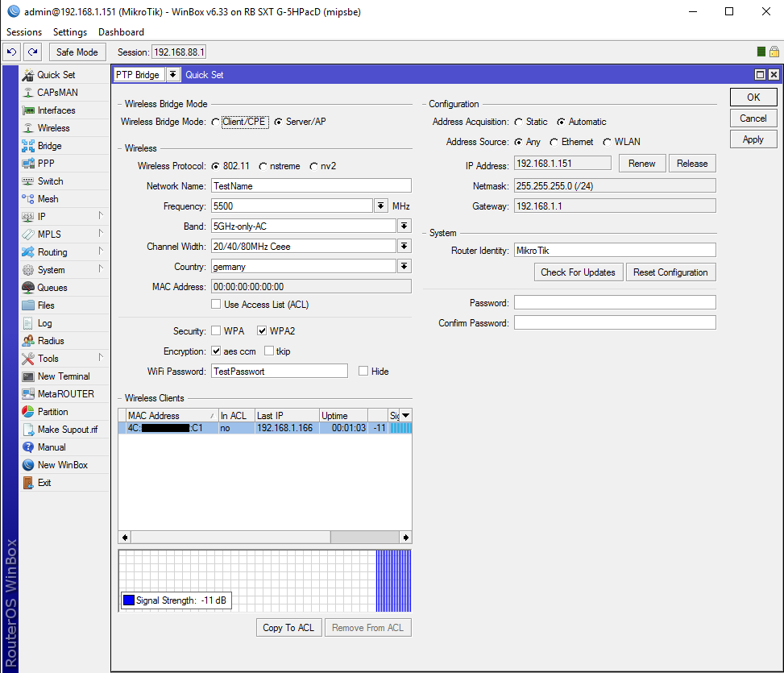Screen dimensions: 784x673
Task: Open PPP in the sidebar
Action: (x=45, y=164)
